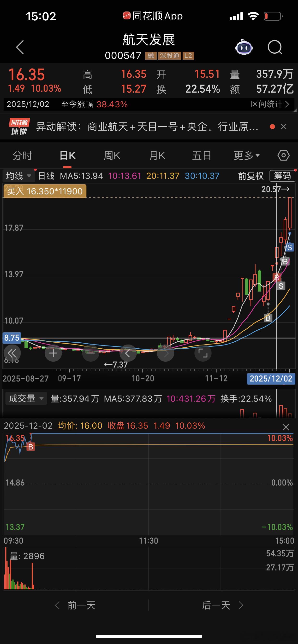
Task: Tap the 7.37 low price annotation
Action: click(x=116, y=364)
